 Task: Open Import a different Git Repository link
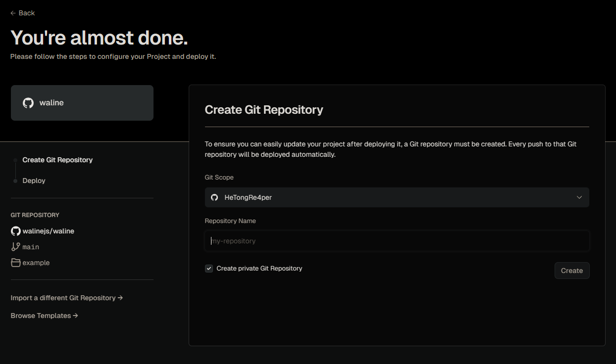coord(66,298)
